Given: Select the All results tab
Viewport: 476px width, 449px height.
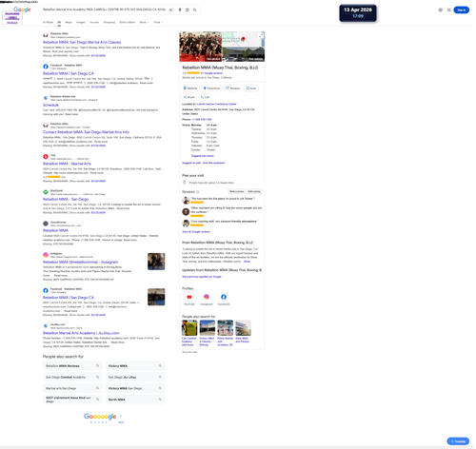Looking at the screenshot, I should 59,23.
